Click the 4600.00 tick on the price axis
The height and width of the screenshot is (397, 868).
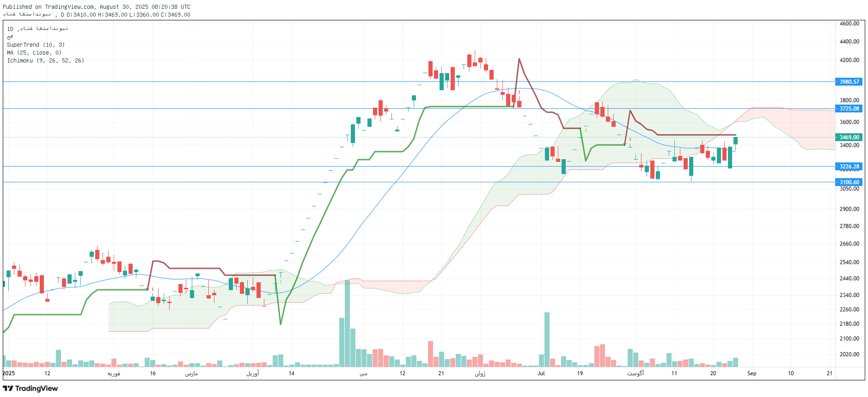pyautogui.click(x=849, y=24)
